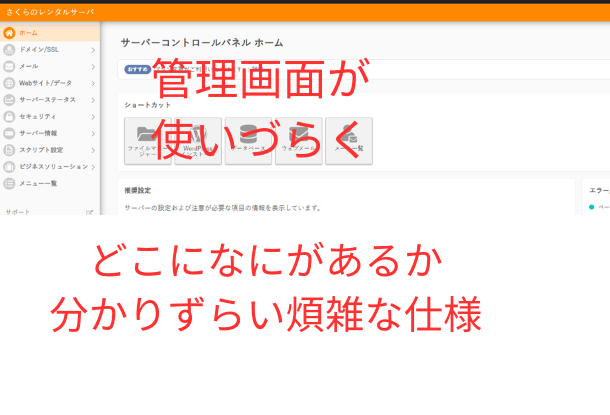
Task: Open the データベース shortcut tile
Action: click(x=248, y=141)
